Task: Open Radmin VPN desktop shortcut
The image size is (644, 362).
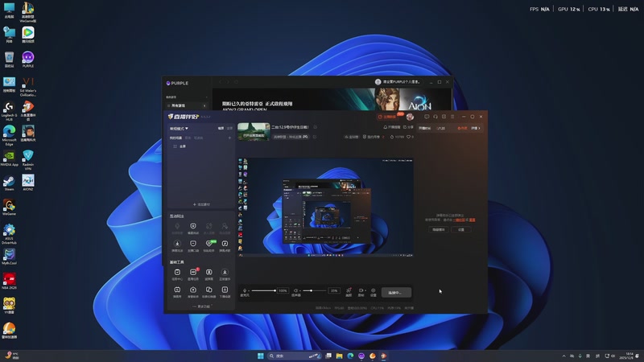Action: [28, 160]
